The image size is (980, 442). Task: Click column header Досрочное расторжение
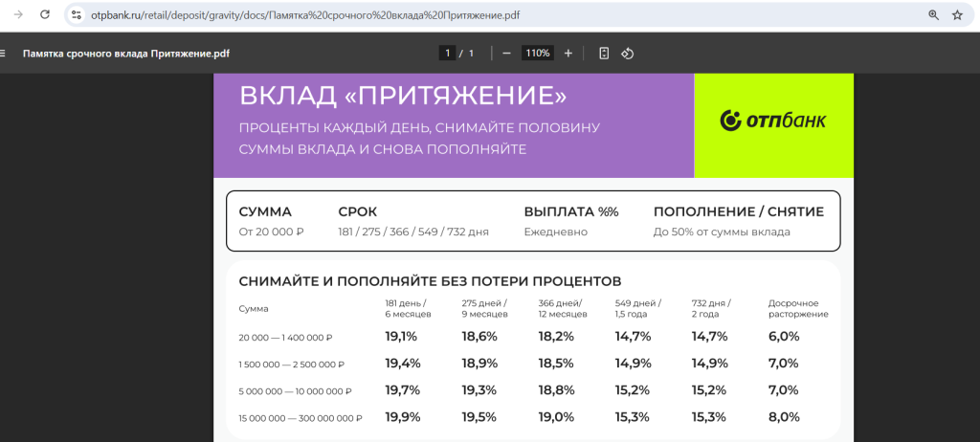click(798, 309)
